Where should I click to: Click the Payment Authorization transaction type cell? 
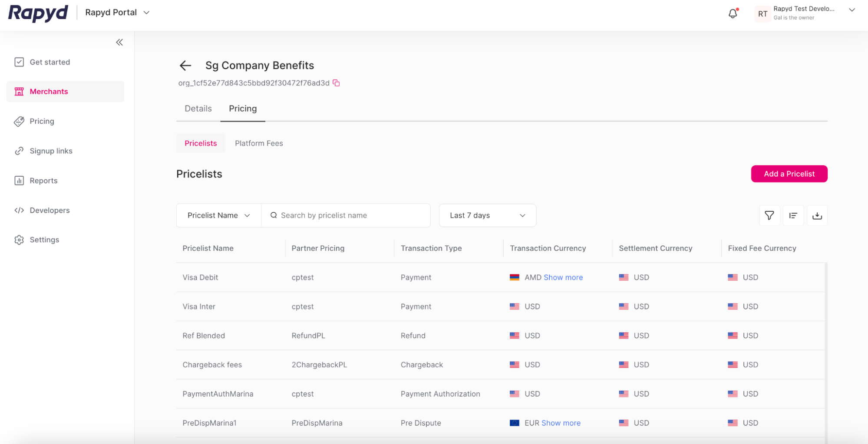pos(440,394)
